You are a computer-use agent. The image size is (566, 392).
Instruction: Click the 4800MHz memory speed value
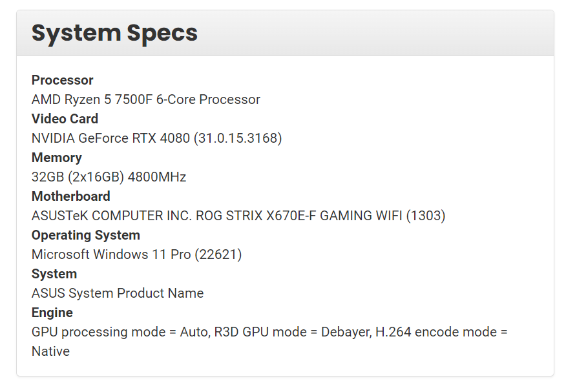coord(157,177)
